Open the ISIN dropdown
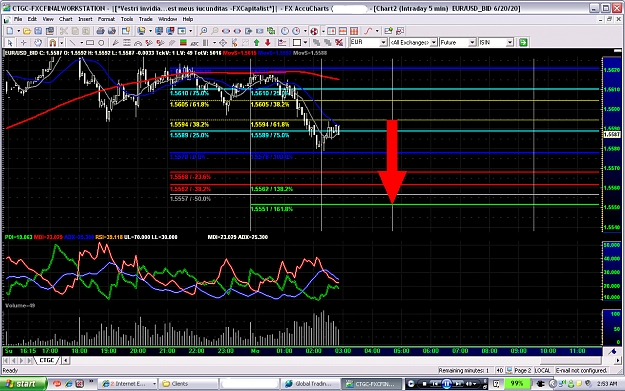625x391 pixels. (x=509, y=42)
